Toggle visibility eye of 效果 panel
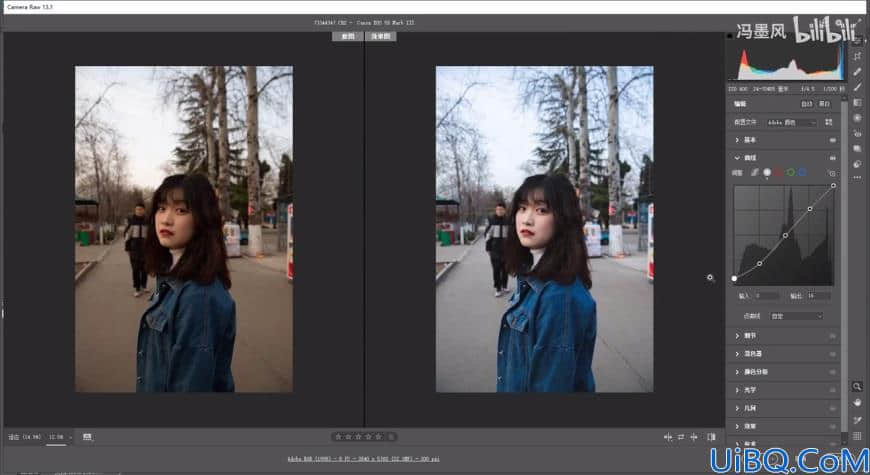 [832, 426]
